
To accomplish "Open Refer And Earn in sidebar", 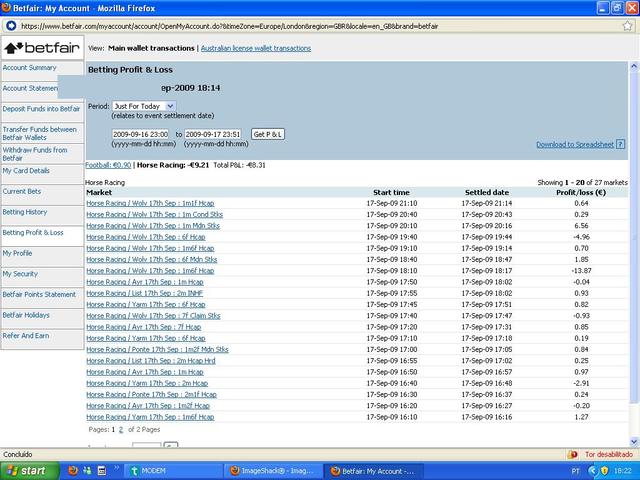I will coord(26,336).
